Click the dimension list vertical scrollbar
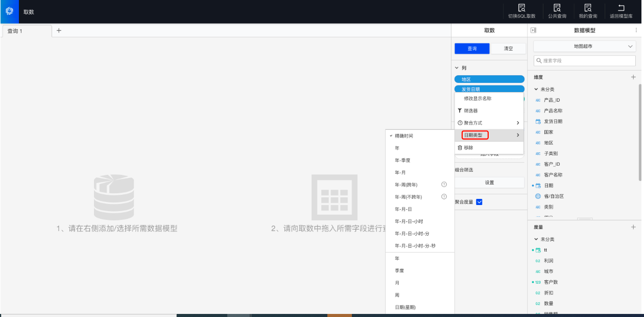The height and width of the screenshot is (317, 644). pos(640,133)
